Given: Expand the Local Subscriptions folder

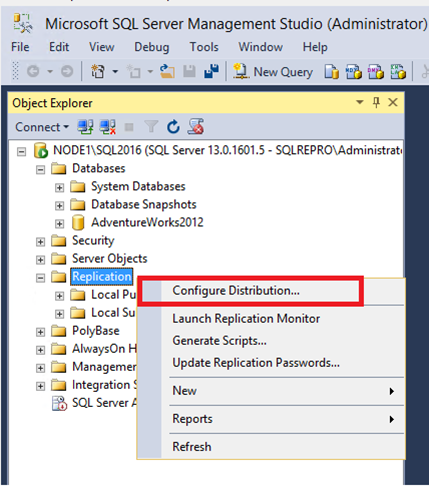Looking at the screenshot, I should coord(59,314).
